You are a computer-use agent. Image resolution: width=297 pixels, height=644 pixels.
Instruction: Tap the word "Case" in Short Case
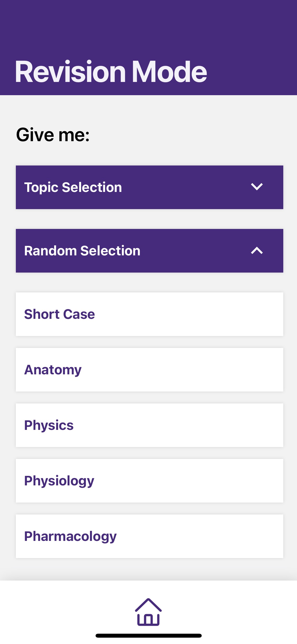tap(79, 314)
